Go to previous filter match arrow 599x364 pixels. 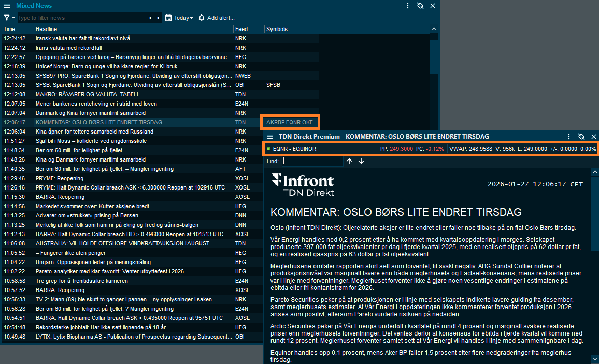tap(151, 18)
